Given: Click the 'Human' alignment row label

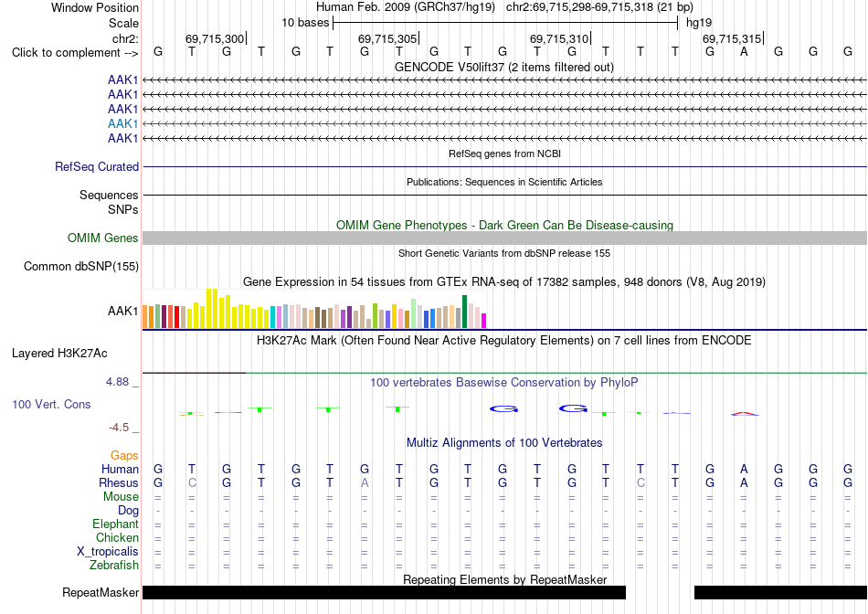Looking at the screenshot, I should [x=120, y=469].
